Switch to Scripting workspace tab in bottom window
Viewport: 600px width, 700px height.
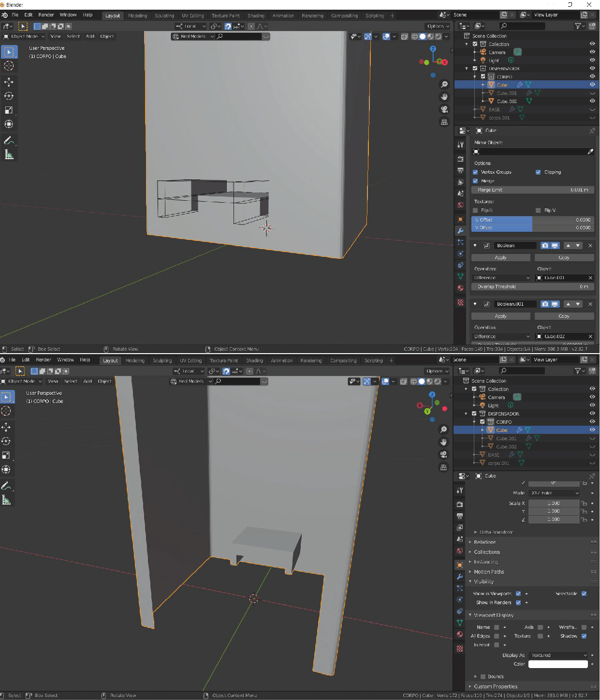tap(374, 361)
